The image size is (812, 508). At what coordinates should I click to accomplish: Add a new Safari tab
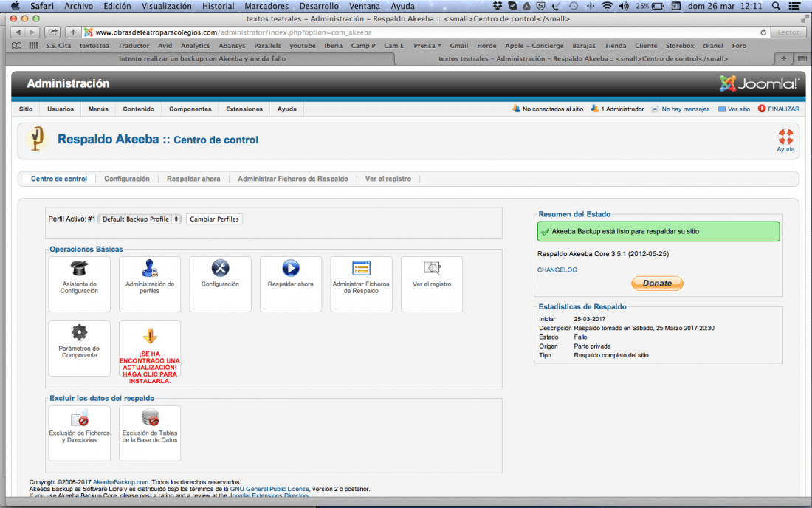783,58
